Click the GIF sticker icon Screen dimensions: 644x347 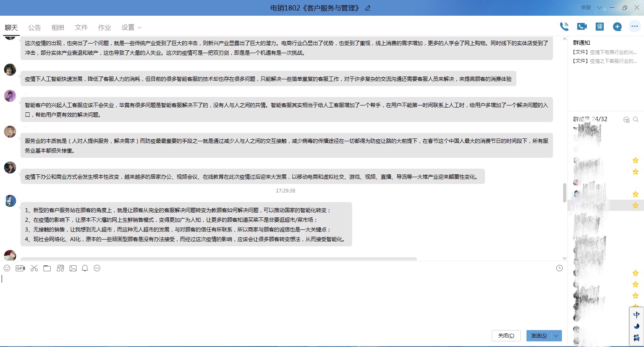[20, 268]
